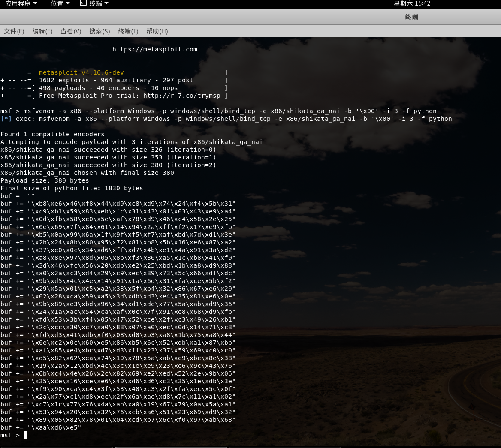Click the buf line starting \x0e\x69\x7f
This screenshot has width=501, height=448.
[x=118, y=227]
